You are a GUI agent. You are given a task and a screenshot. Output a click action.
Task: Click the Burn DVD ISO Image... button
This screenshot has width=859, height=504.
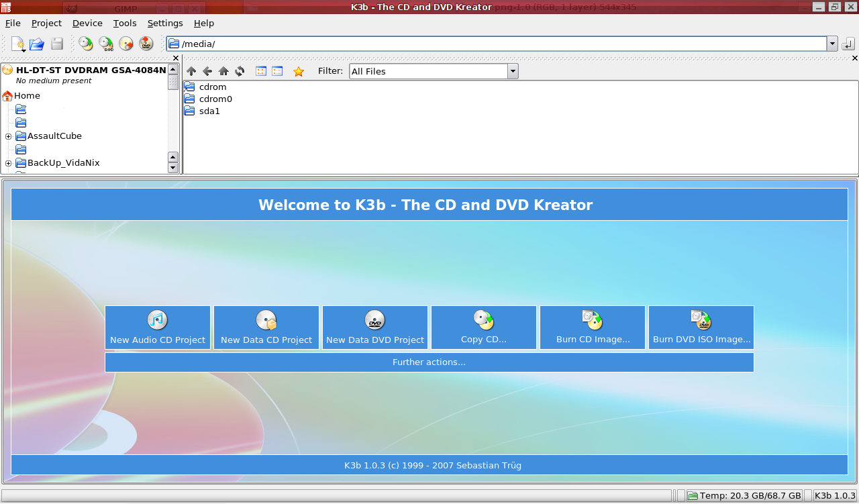click(x=701, y=327)
